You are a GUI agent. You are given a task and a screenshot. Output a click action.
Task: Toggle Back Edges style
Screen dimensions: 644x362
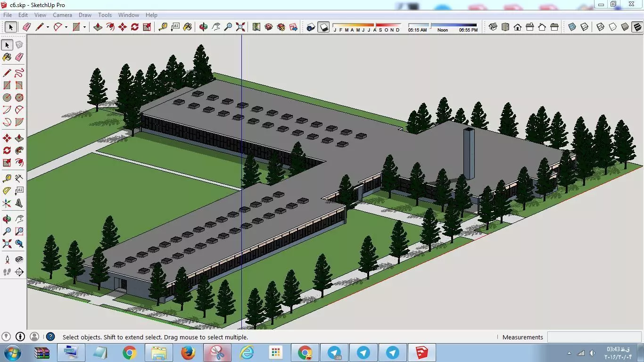pyautogui.click(x=585, y=27)
